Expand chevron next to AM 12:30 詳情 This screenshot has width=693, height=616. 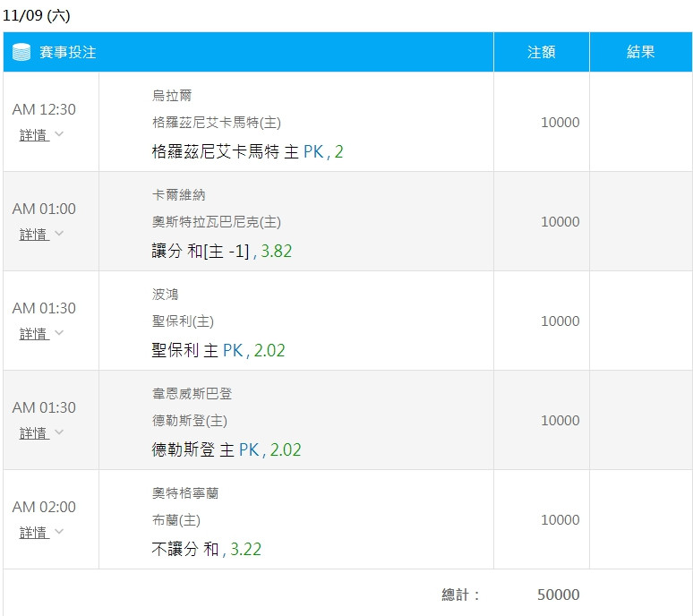[59, 134]
